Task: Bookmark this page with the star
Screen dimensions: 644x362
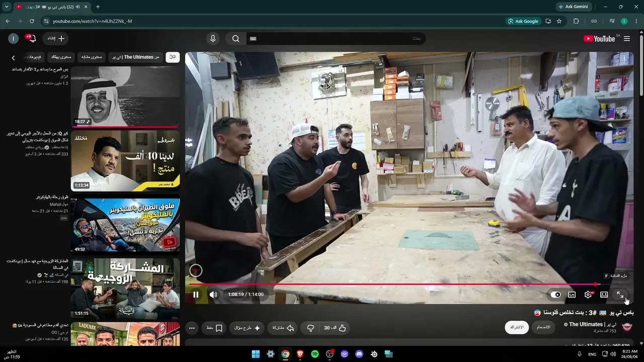Action: (559, 21)
